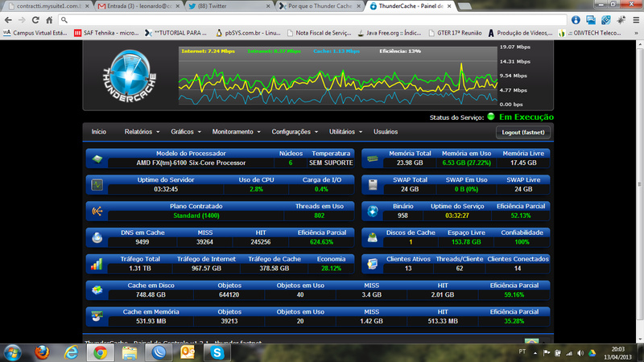Click the Tráfego Total bar-chart icon

pyautogui.click(x=97, y=264)
